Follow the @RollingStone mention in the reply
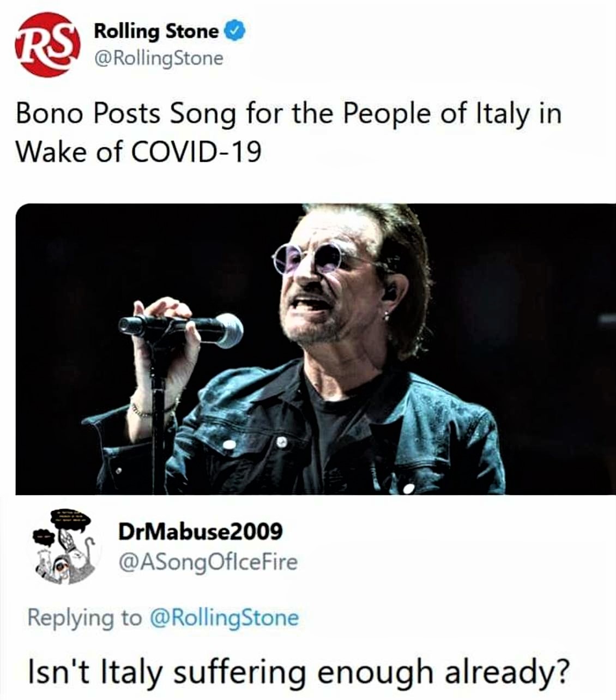This screenshot has height=700, width=616. tap(224, 618)
